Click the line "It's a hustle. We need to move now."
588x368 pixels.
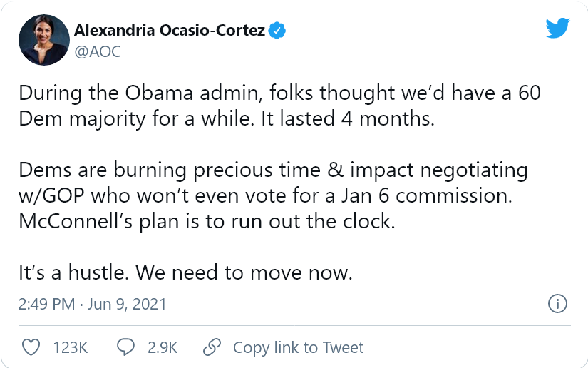click(185, 272)
